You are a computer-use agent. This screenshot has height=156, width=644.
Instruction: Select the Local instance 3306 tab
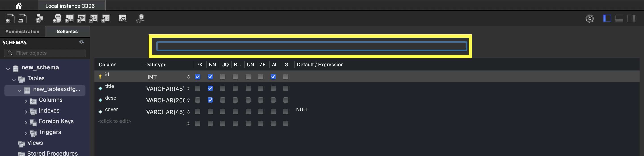click(x=70, y=6)
